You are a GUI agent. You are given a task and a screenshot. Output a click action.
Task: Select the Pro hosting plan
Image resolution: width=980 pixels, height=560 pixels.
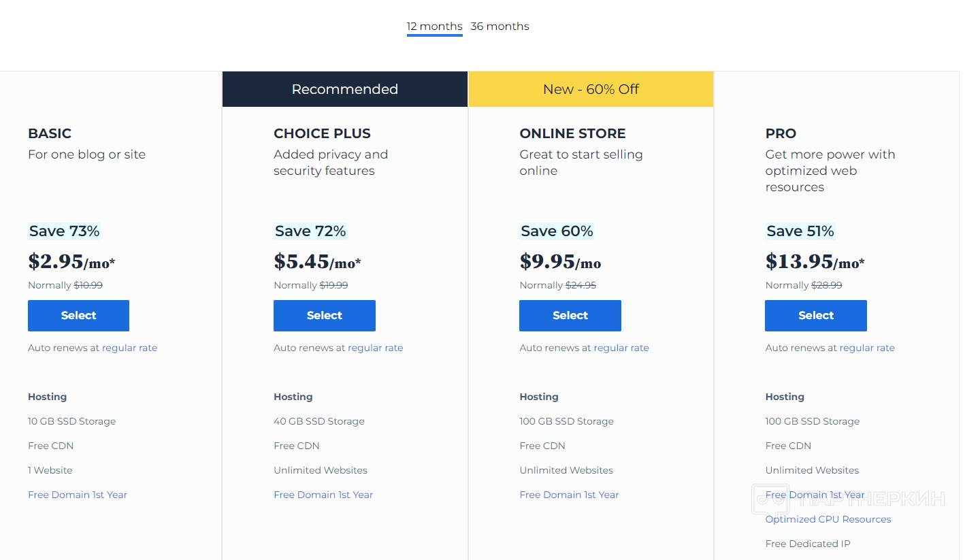pos(815,316)
